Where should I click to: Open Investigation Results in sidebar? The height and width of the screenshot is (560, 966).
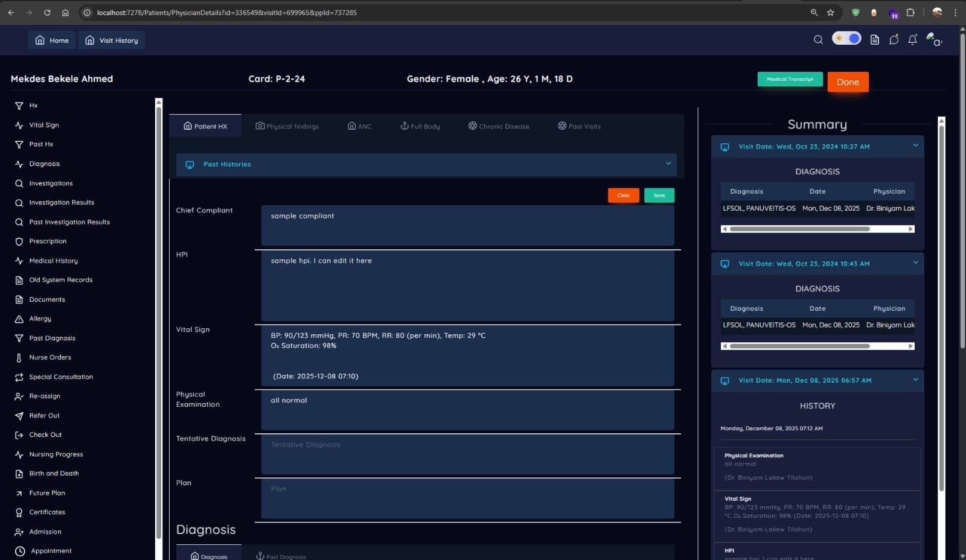[x=55, y=203]
